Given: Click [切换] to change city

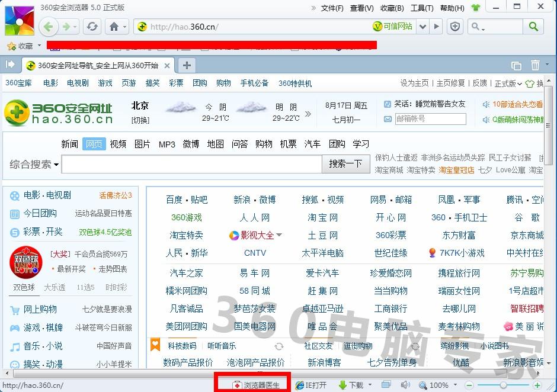Looking at the screenshot, I should [140, 120].
